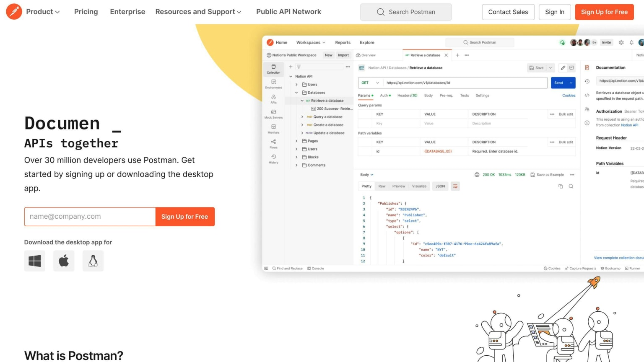644x362 pixels.
Task: Click the edit pencil icon beside Save
Action: [563, 68]
